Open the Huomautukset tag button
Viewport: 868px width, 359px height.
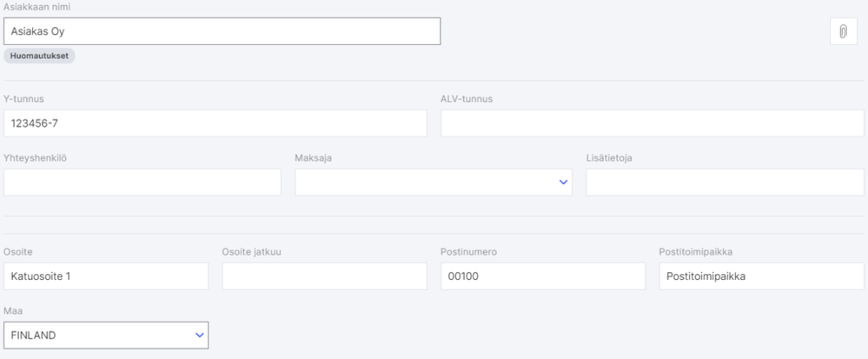point(39,56)
